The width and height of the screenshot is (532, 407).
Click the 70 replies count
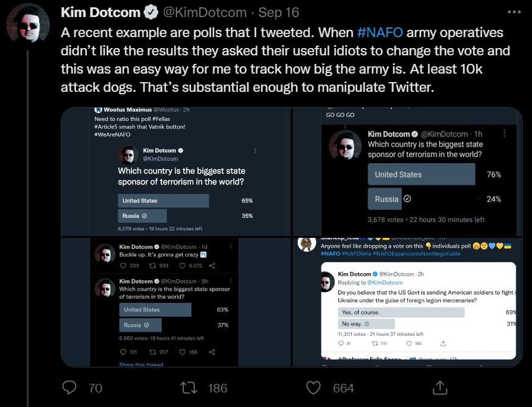pyautogui.click(x=95, y=388)
